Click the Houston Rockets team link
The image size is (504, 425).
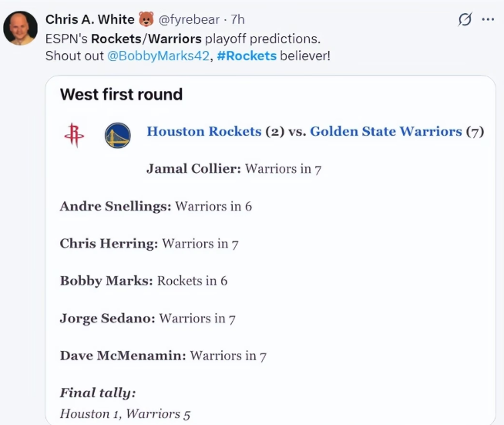(204, 131)
